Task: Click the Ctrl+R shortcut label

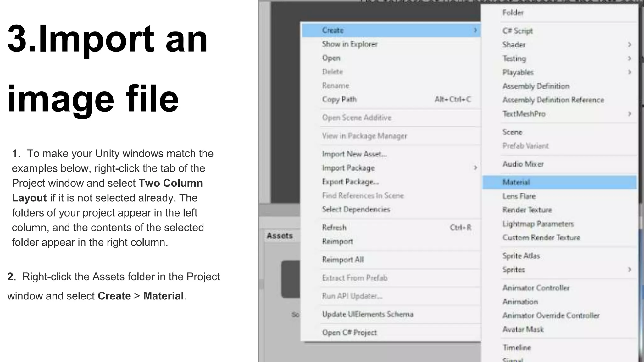Action: coord(460,228)
